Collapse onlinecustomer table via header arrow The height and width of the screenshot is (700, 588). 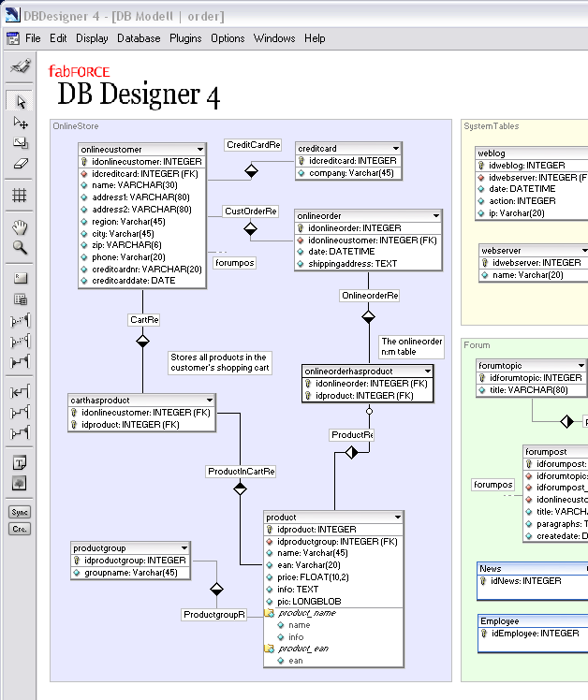pyautogui.click(x=200, y=149)
